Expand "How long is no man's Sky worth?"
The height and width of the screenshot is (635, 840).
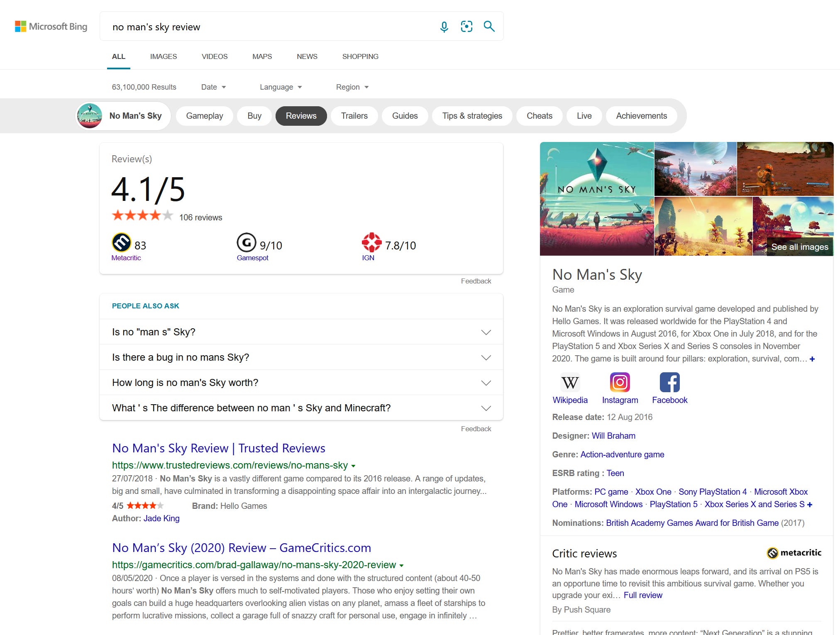click(301, 383)
